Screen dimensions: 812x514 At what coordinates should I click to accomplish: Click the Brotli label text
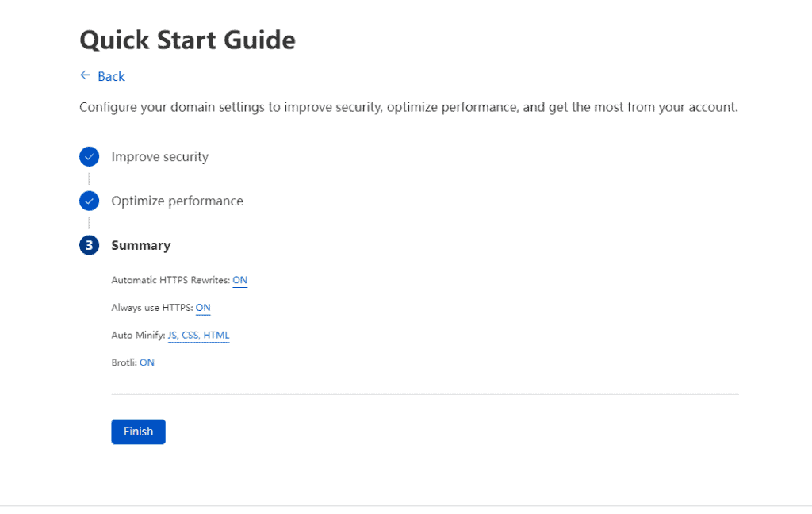click(124, 362)
